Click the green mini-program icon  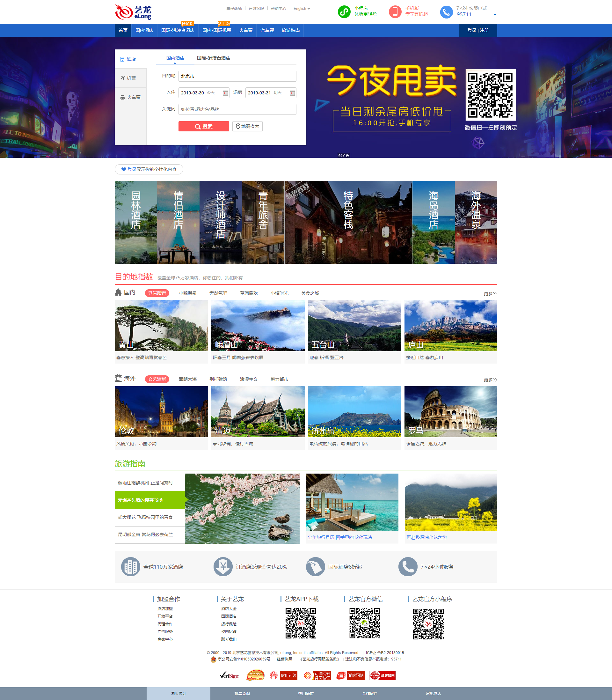pos(344,11)
